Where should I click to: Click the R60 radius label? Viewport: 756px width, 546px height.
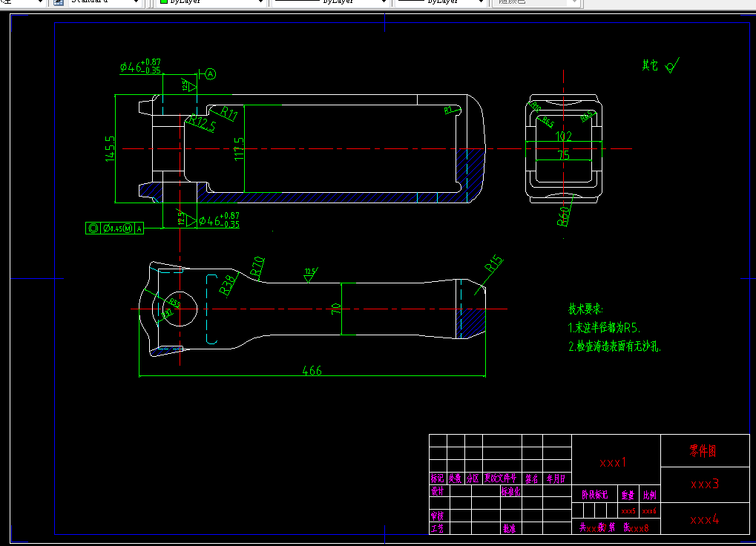coord(563,217)
